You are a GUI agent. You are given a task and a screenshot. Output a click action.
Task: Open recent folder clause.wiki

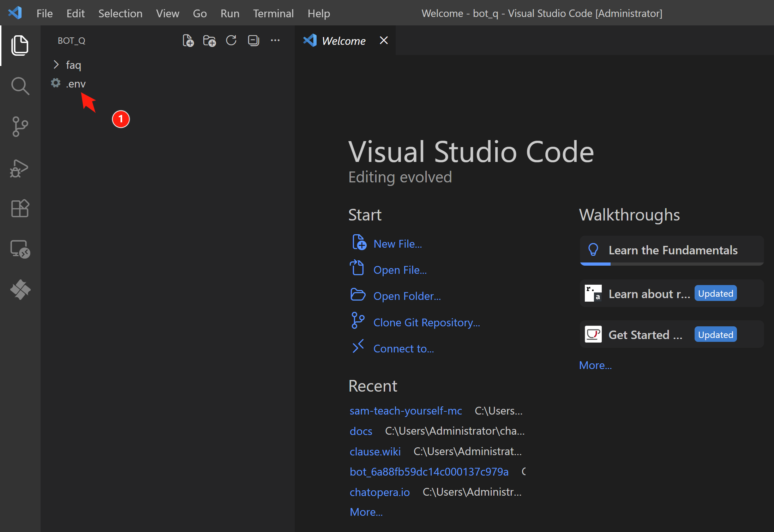point(375,451)
